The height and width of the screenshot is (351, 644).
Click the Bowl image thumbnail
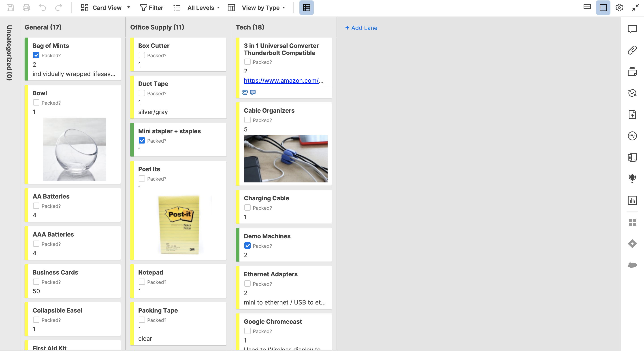(74, 149)
